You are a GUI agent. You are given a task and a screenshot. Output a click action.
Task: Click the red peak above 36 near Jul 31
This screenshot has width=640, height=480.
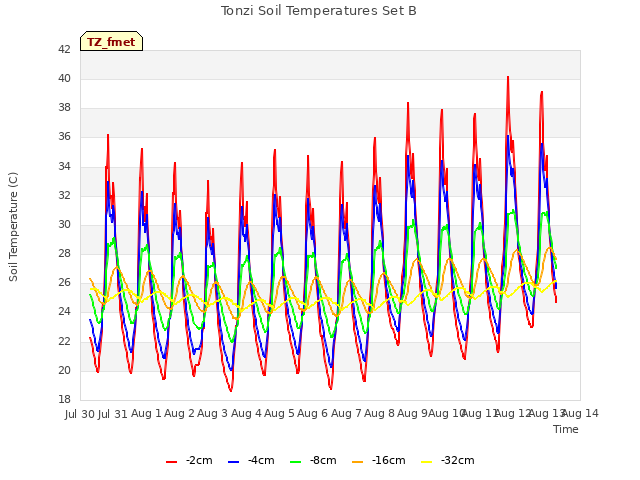coord(108,135)
